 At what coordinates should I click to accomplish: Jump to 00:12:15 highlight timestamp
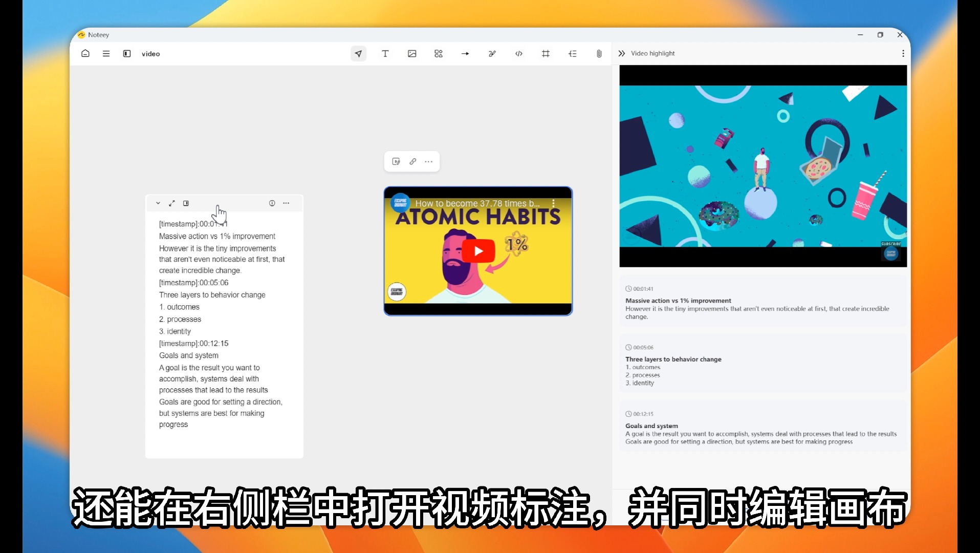point(640,414)
